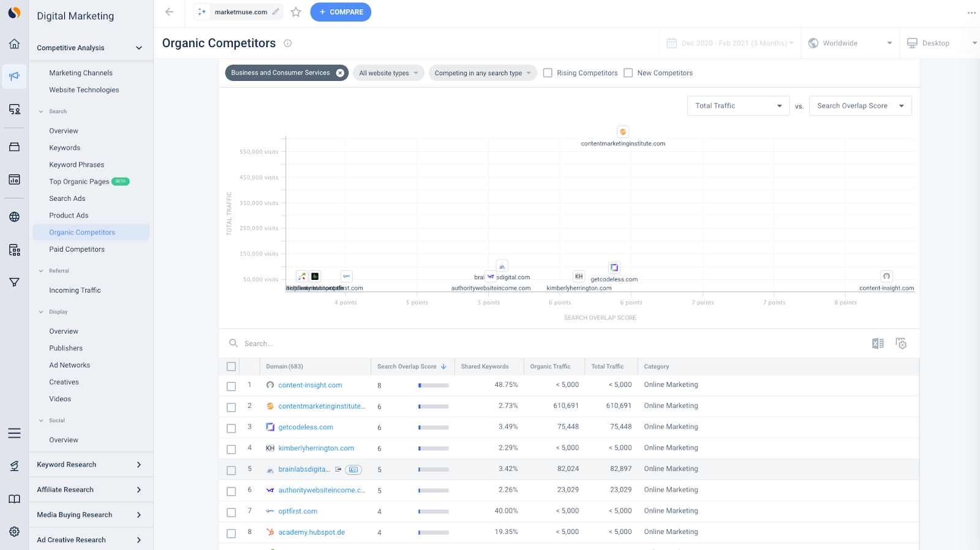Open the globe icon in left rail
Image resolution: width=980 pixels, height=550 pixels.
click(x=14, y=217)
